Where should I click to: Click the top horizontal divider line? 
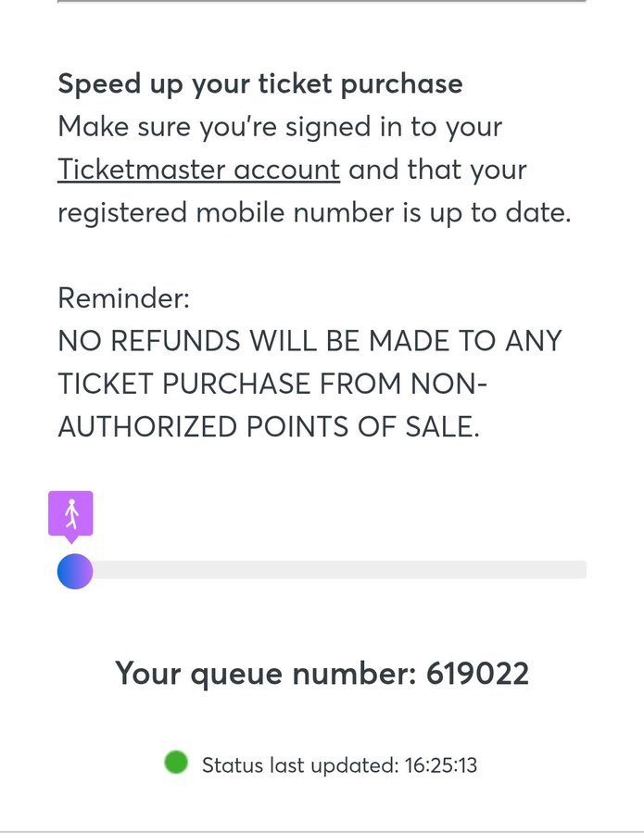tap(322, 2)
